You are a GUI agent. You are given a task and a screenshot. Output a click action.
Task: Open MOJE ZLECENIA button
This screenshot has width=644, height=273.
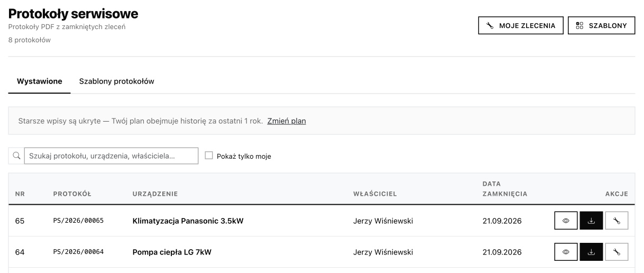521,25
